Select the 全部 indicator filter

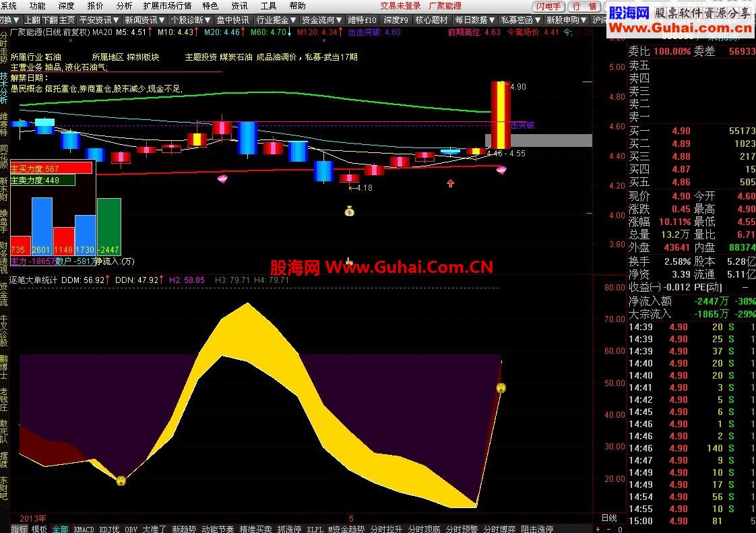60,529
